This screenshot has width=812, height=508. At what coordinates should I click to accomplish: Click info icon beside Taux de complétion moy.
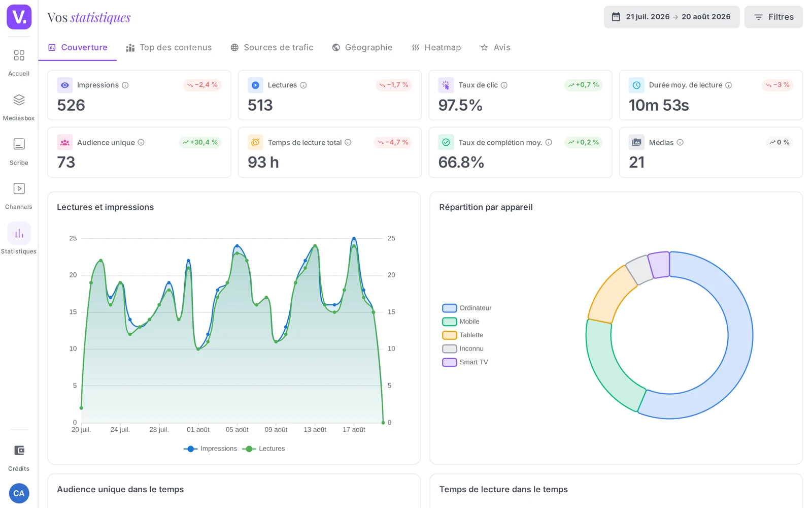tap(549, 142)
